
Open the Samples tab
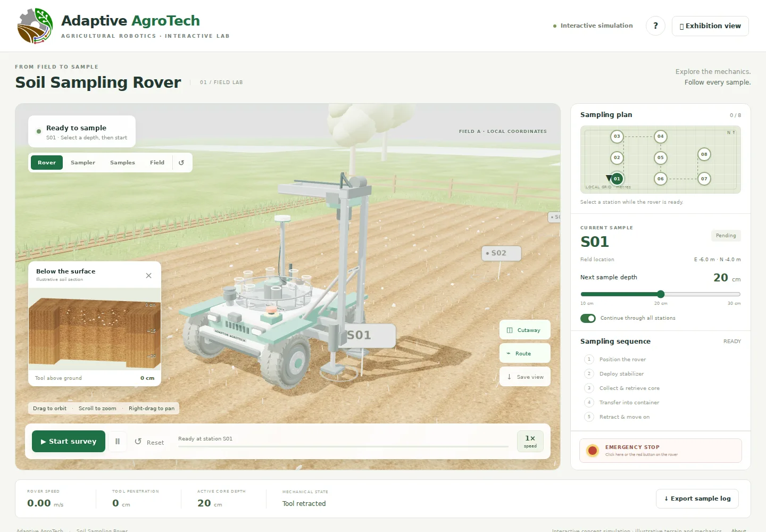click(122, 162)
